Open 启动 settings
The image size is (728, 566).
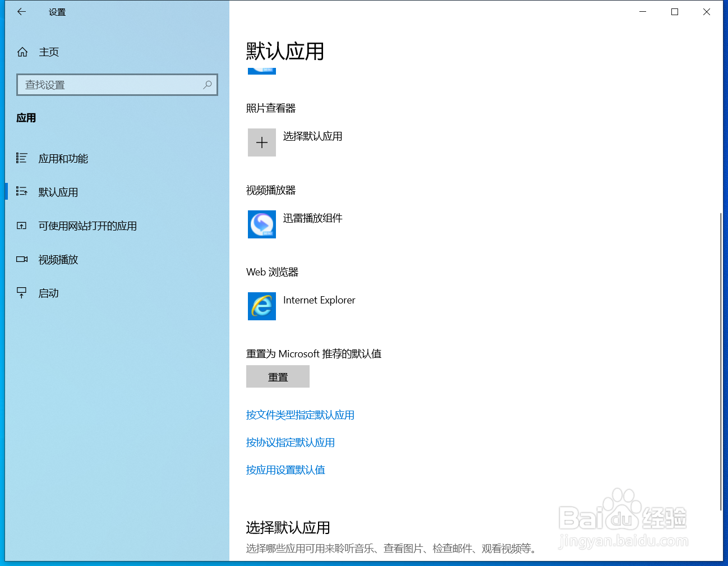pos(48,292)
